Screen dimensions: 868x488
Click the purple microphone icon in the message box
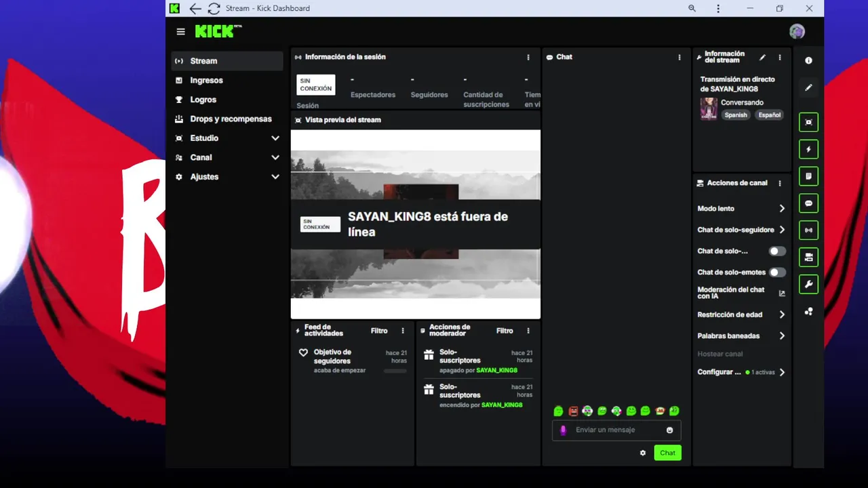point(563,430)
